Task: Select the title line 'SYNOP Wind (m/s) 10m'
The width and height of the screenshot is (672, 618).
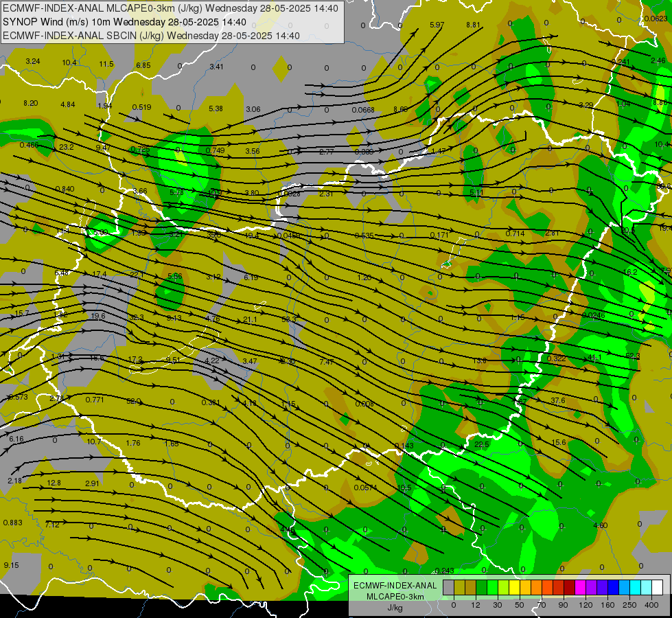Action: [x=57, y=22]
